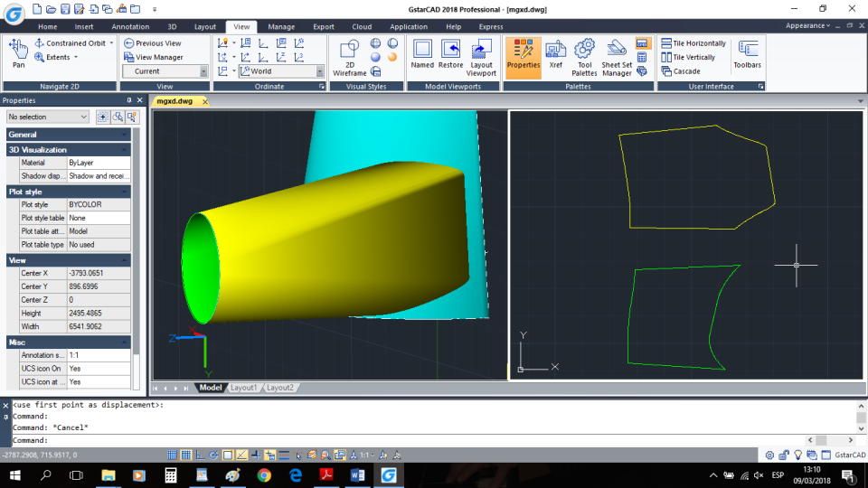Open the Toolbars menu icon
The height and width of the screenshot is (488, 868).
tap(747, 52)
